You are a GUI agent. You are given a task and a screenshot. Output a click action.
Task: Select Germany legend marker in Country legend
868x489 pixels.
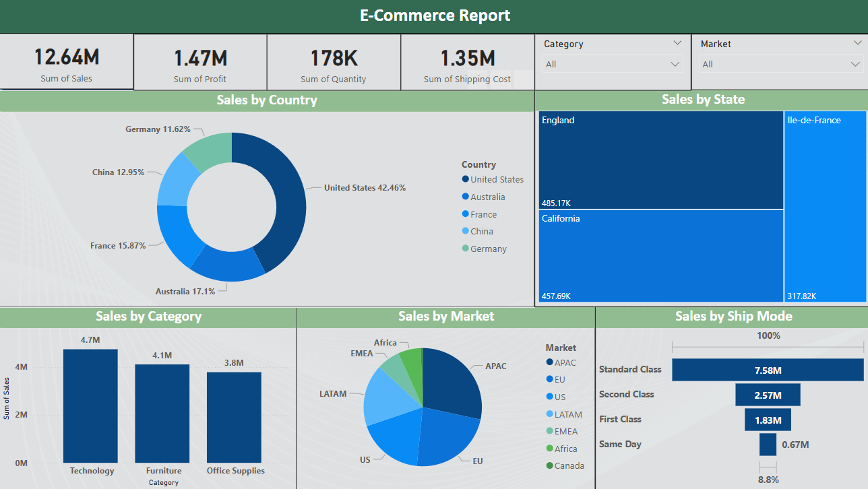point(466,249)
